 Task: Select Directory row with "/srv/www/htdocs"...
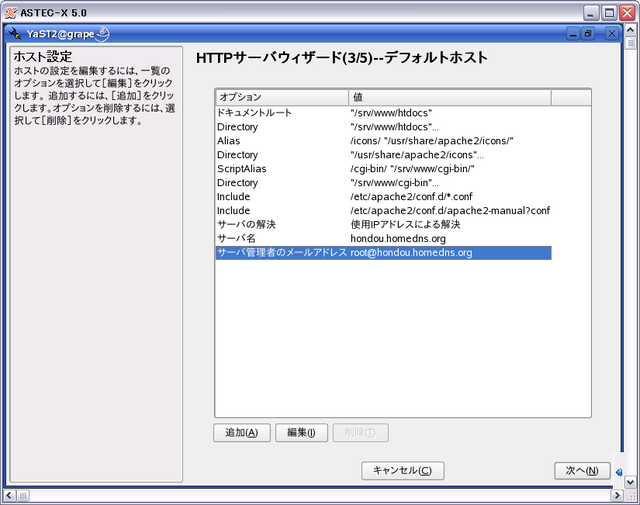click(383, 127)
